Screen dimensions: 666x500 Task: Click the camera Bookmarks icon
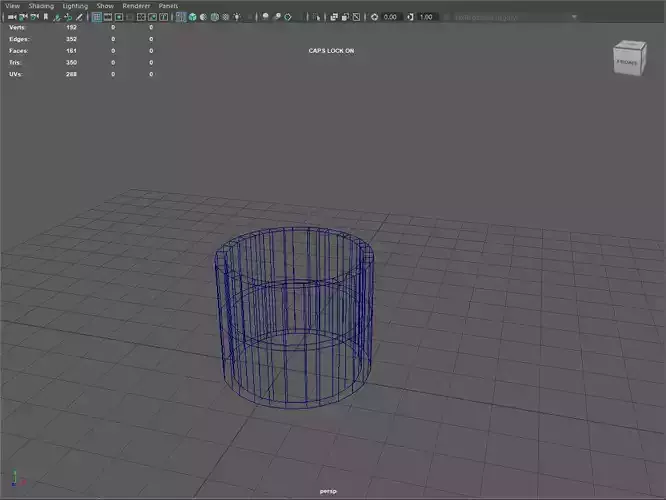coord(45,17)
